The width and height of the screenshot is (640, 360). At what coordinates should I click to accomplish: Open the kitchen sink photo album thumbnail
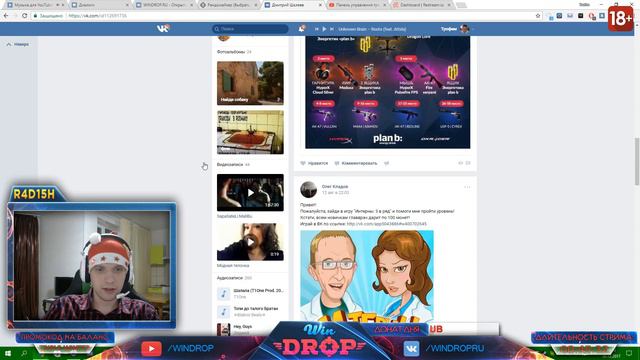[250, 132]
